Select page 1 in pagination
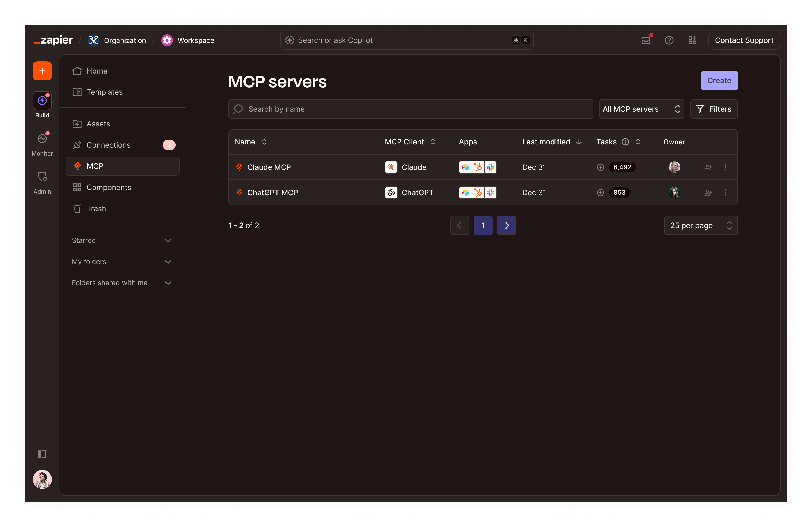 click(x=483, y=225)
